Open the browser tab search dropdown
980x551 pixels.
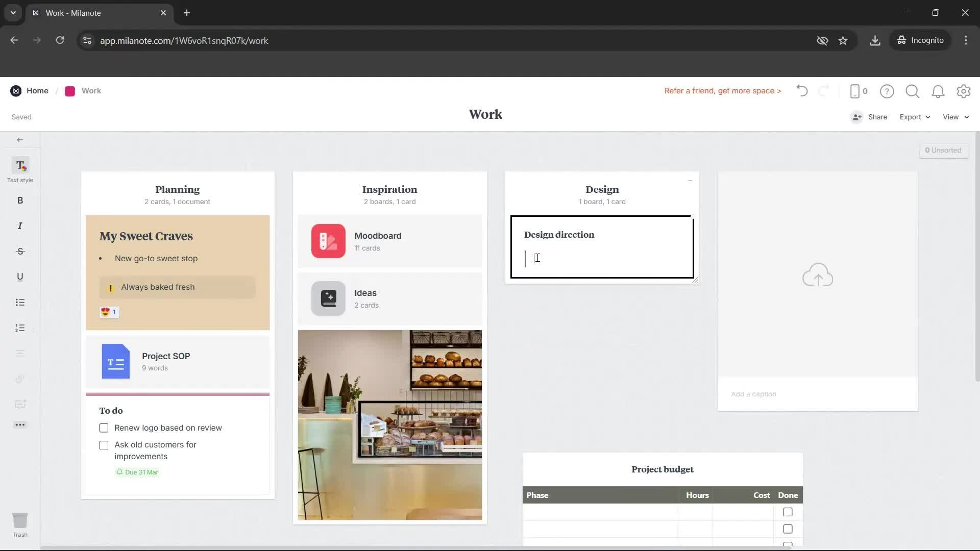tap(13, 13)
